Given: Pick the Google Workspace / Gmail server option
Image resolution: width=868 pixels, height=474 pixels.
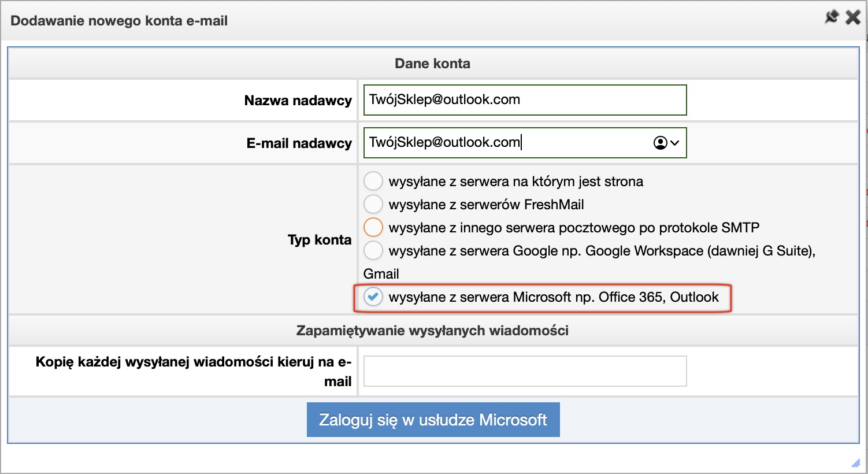Looking at the screenshot, I should coord(373,250).
